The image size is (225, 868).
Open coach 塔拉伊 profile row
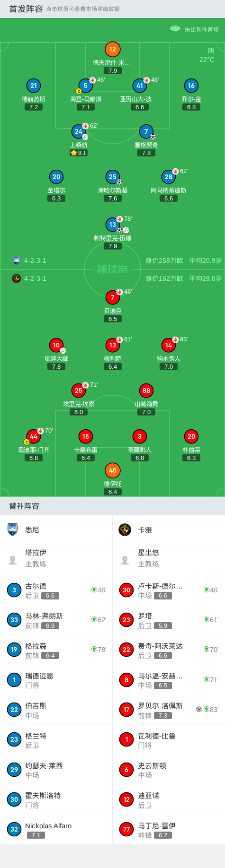click(56, 558)
